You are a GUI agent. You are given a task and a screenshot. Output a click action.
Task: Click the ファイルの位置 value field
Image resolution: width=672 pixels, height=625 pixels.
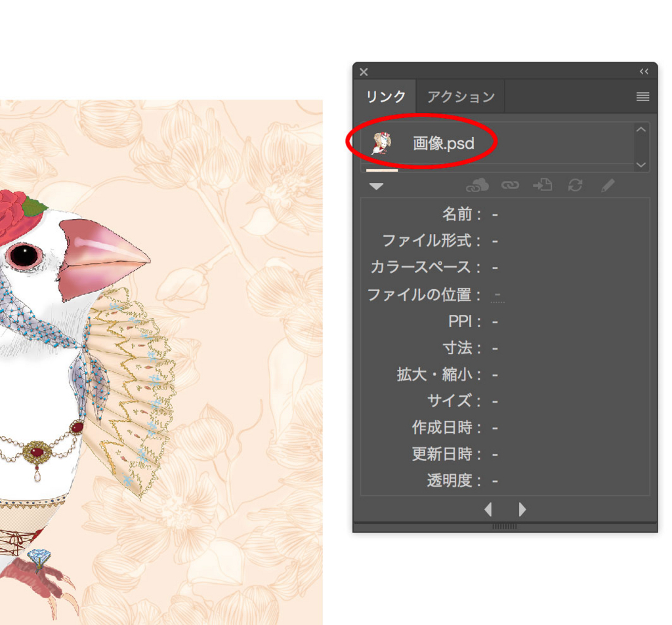coord(497,295)
